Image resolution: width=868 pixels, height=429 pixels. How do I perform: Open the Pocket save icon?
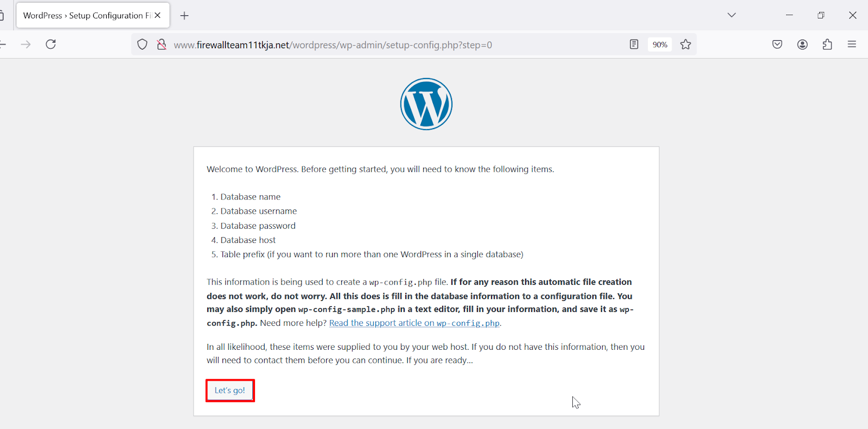point(777,44)
